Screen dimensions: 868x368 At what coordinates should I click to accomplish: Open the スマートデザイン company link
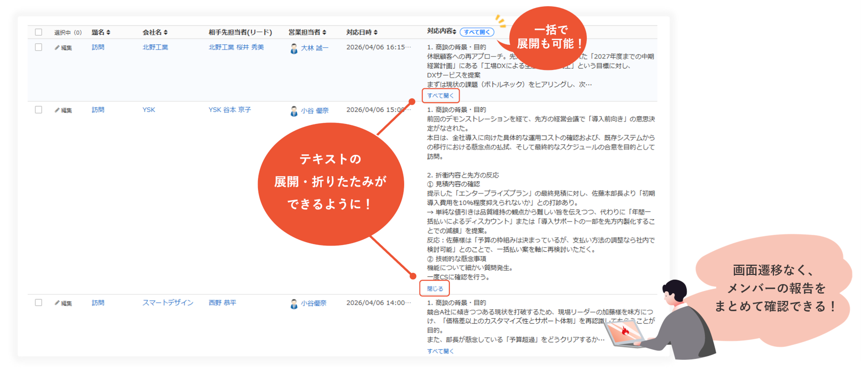(x=168, y=303)
